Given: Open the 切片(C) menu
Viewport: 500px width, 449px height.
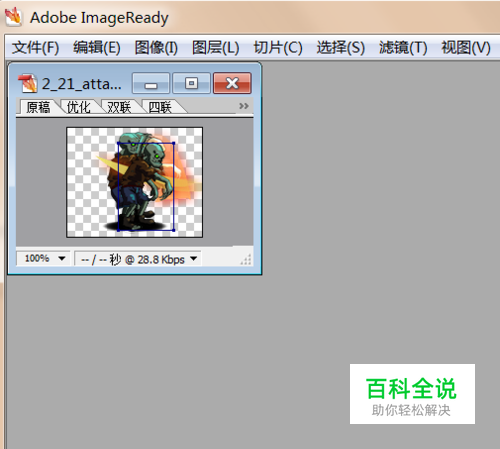Looking at the screenshot, I should pos(278,48).
